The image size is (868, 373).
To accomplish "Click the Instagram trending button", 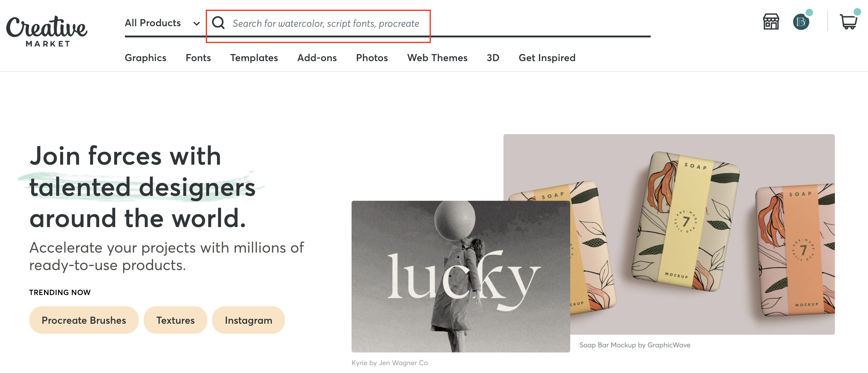I will (x=248, y=320).
